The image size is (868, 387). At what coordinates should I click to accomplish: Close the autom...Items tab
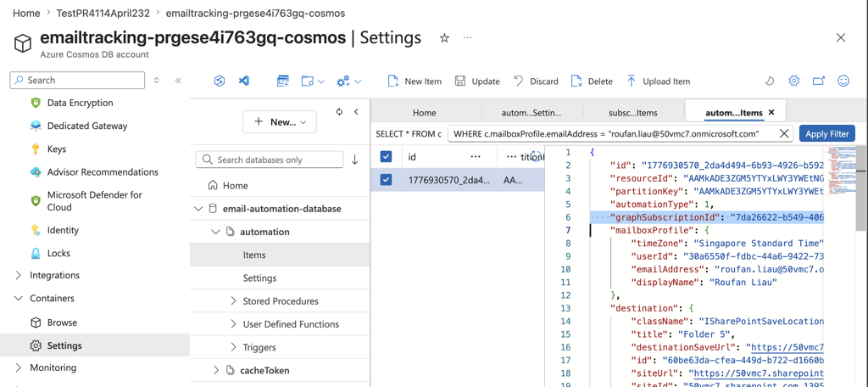coord(771,112)
